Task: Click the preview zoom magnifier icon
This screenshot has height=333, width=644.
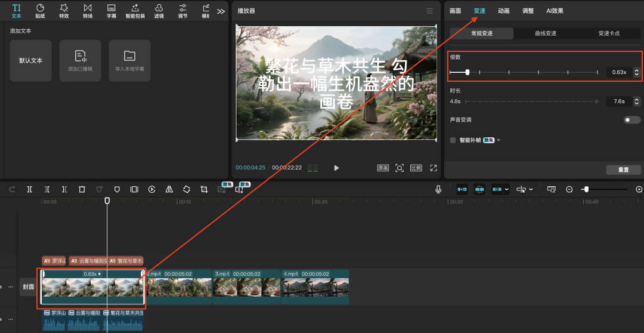Action: [400, 168]
